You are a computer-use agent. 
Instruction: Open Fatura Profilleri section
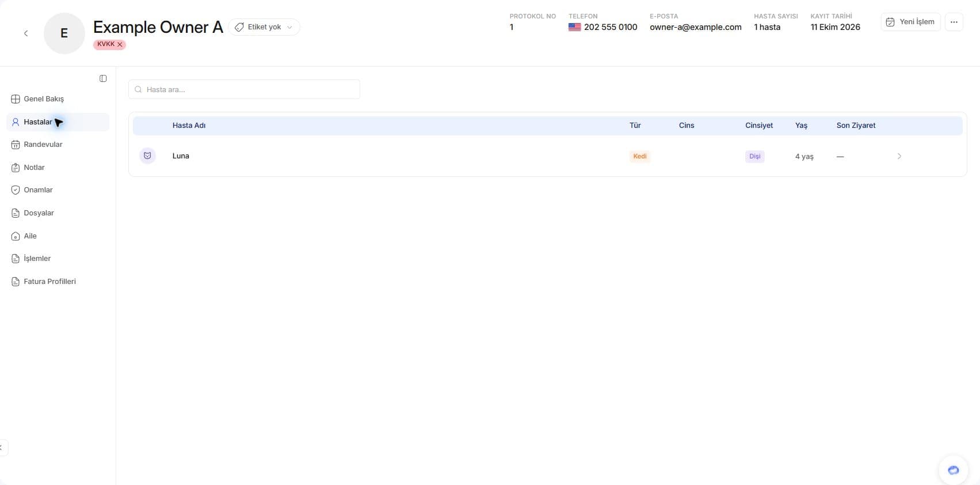[x=58, y=282]
